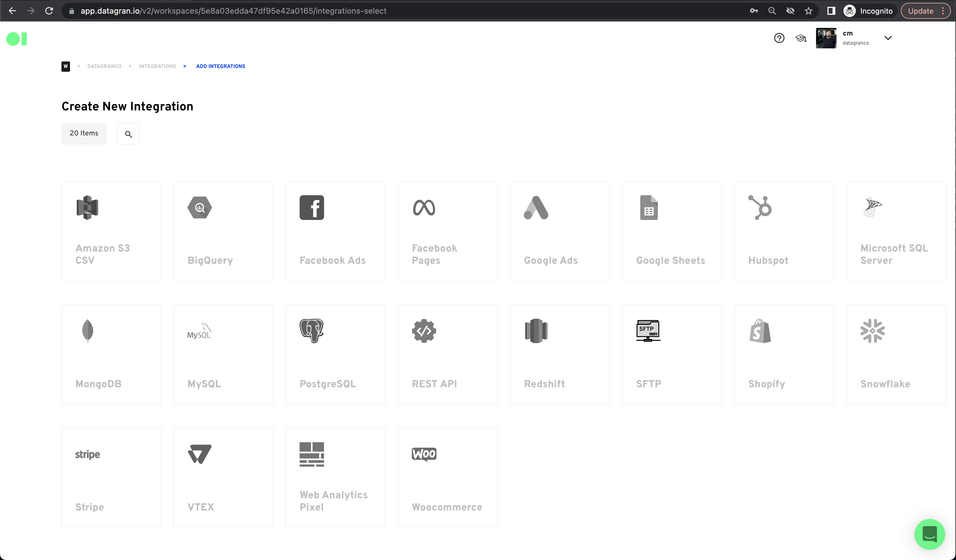The image size is (956, 560).
Task: Select the Snowflake logo icon
Action: [873, 331]
